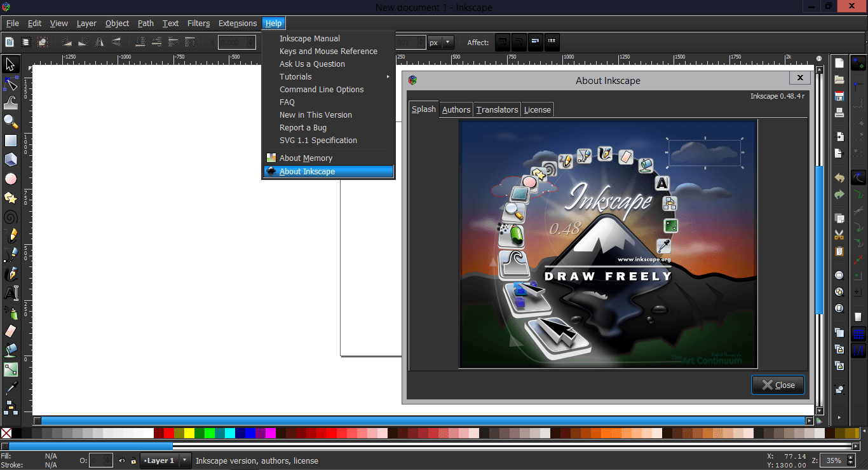868x470 pixels.
Task: Select the Selector arrow tool
Action: [x=10, y=64]
